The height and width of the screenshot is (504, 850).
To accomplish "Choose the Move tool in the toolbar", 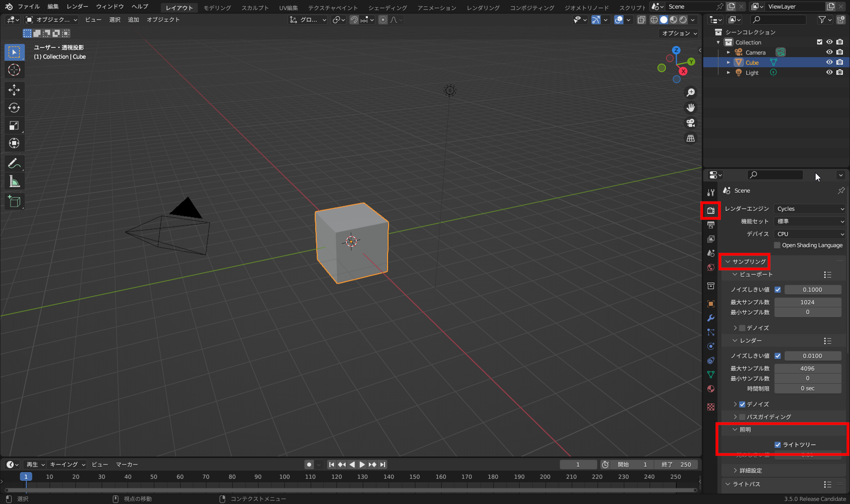I will 14,90.
